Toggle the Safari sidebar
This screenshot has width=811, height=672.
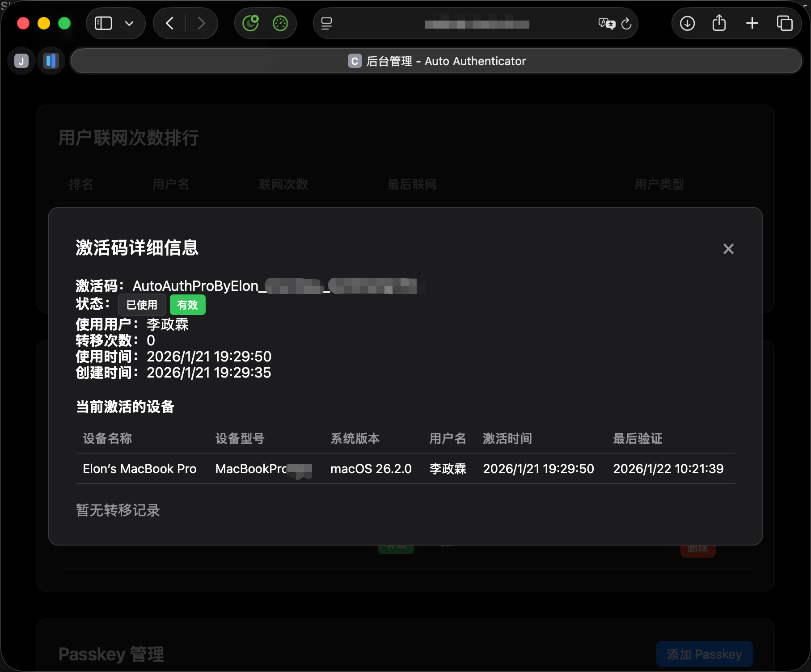point(103,23)
